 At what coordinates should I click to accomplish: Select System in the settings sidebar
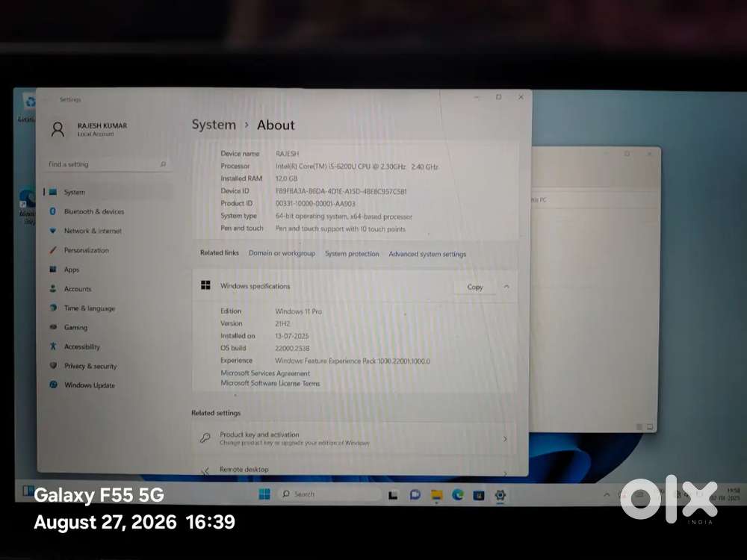[108, 192]
